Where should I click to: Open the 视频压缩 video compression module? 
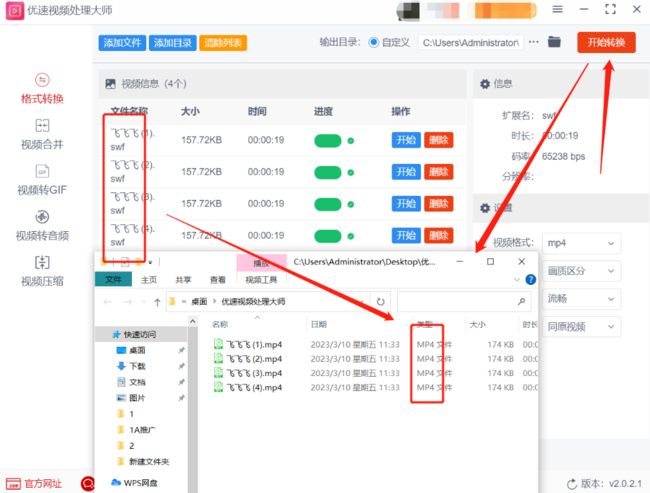[42, 271]
